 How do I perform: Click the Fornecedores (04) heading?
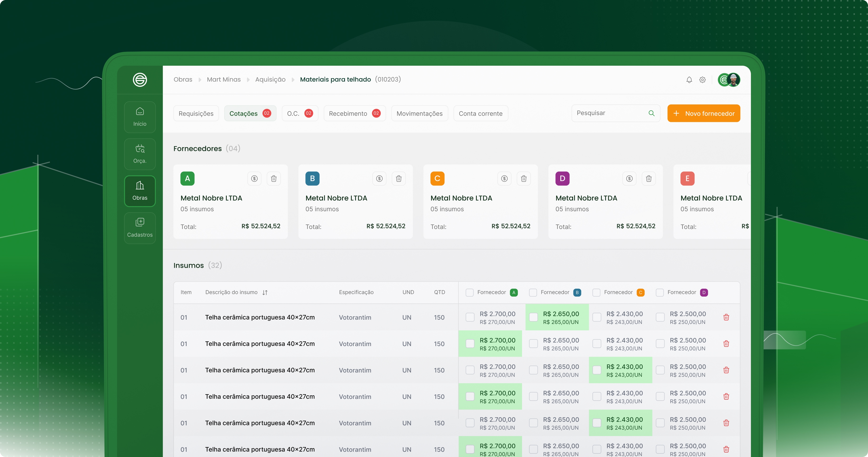207,149
